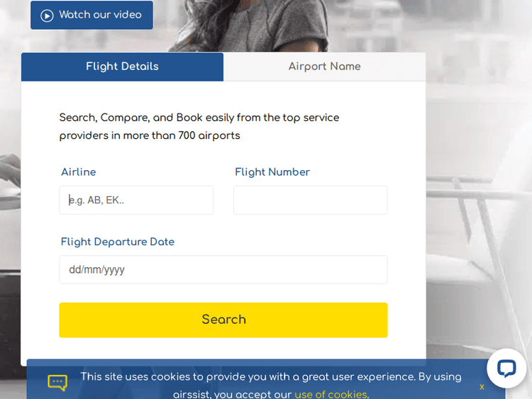Image resolution: width=532 pixels, height=399 pixels.
Task: Hit the yellow Search button
Action: [x=223, y=320]
